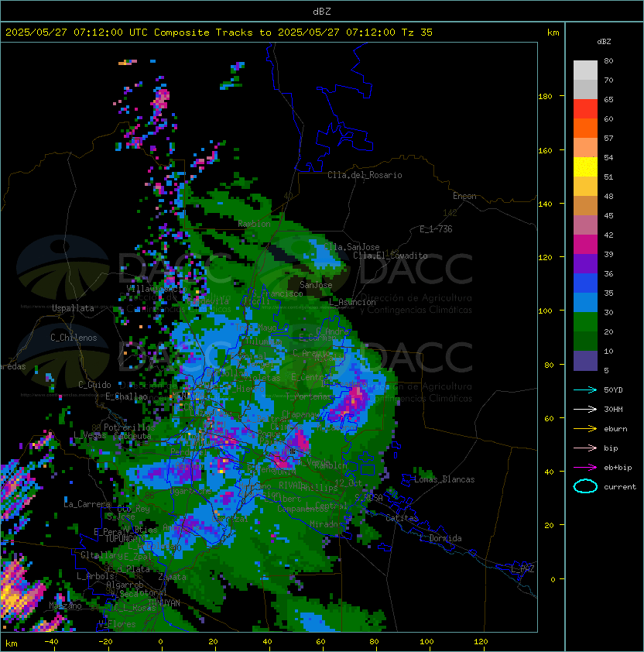Click the 100 km tick on vertical axis
This screenshot has width=644, height=652.
click(x=545, y=311)
